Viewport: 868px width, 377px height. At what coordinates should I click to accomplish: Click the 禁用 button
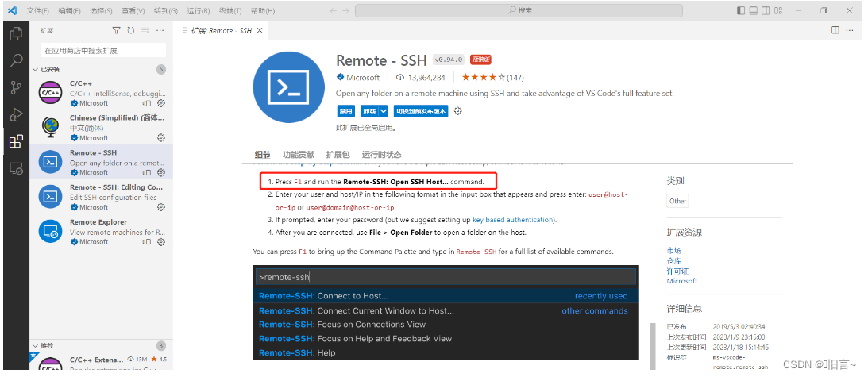coord(346,111)
